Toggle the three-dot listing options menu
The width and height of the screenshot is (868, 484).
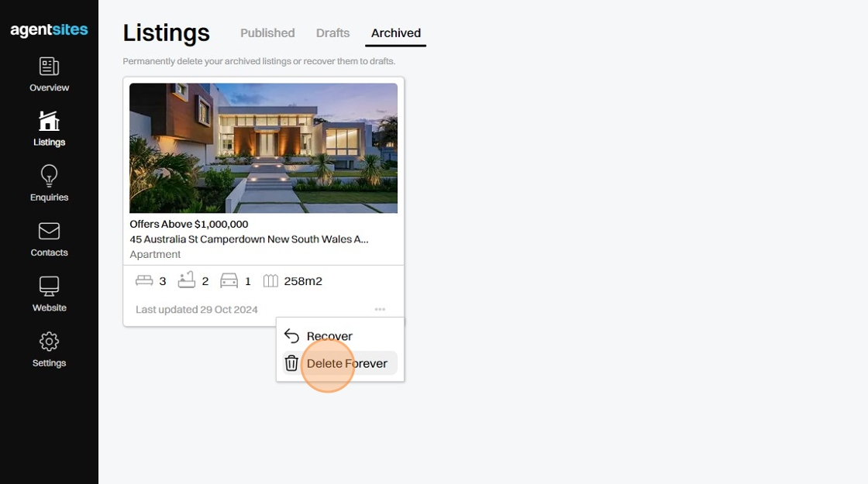pyautogui.click(x=380, y=309)
